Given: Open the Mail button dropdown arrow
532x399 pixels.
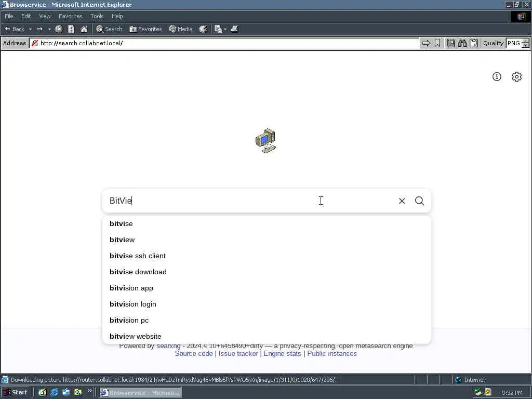Looking at the screenshot, I should [225, 29].
